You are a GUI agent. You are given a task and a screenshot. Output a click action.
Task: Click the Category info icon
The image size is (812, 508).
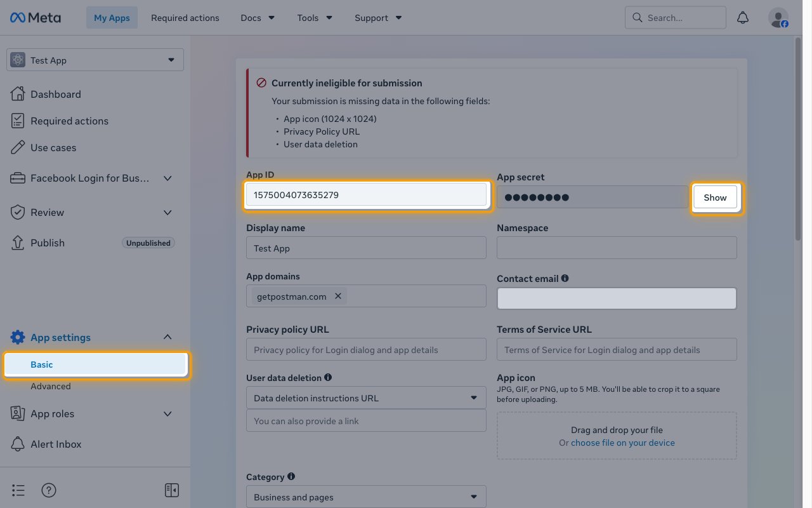291,476
